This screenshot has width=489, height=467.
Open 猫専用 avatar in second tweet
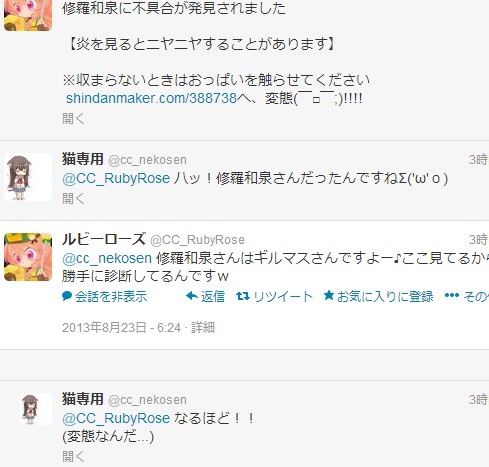coord(28,177)
